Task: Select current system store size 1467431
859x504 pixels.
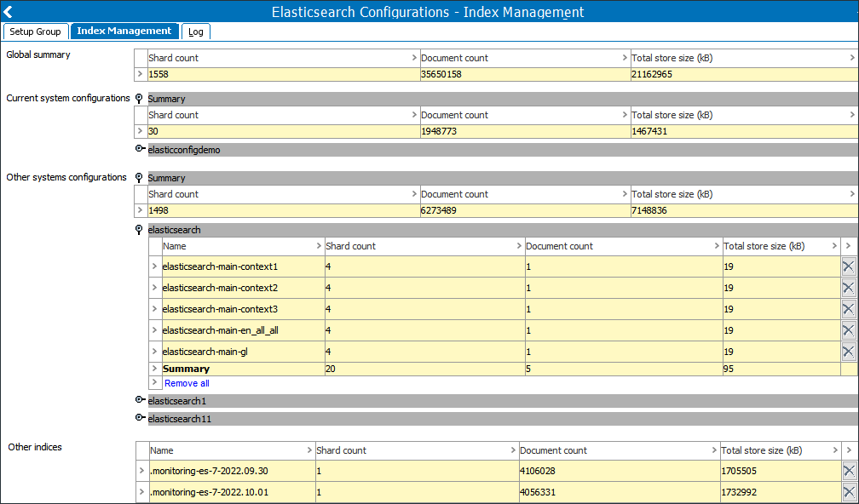Action: 745,131
